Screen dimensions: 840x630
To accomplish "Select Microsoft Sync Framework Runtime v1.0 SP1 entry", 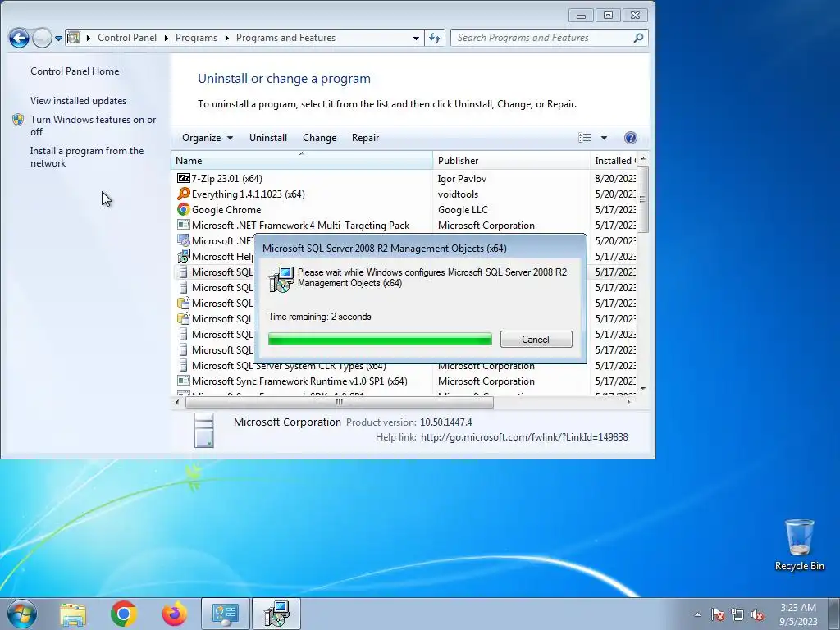I will pyautogui.click(x=299, y=381).
